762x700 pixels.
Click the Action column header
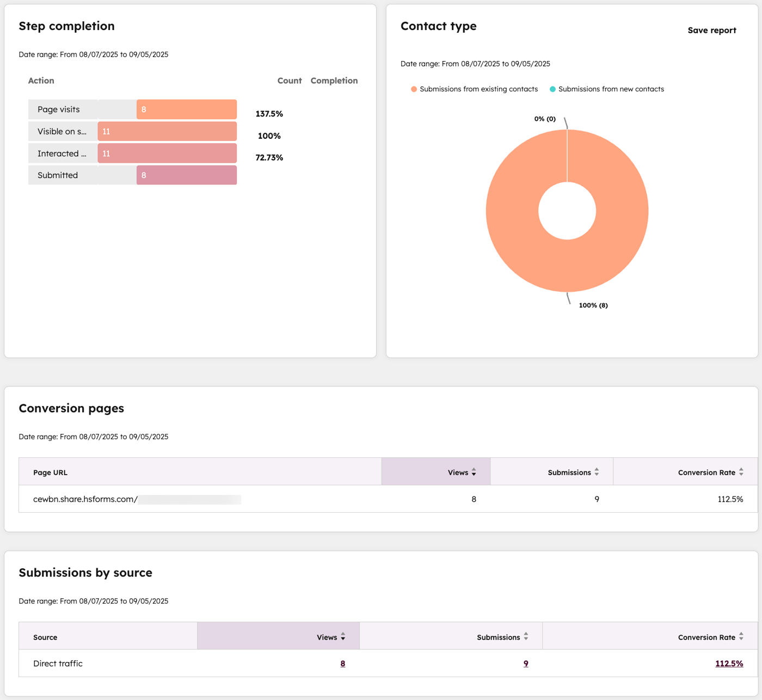coord(41,80)
